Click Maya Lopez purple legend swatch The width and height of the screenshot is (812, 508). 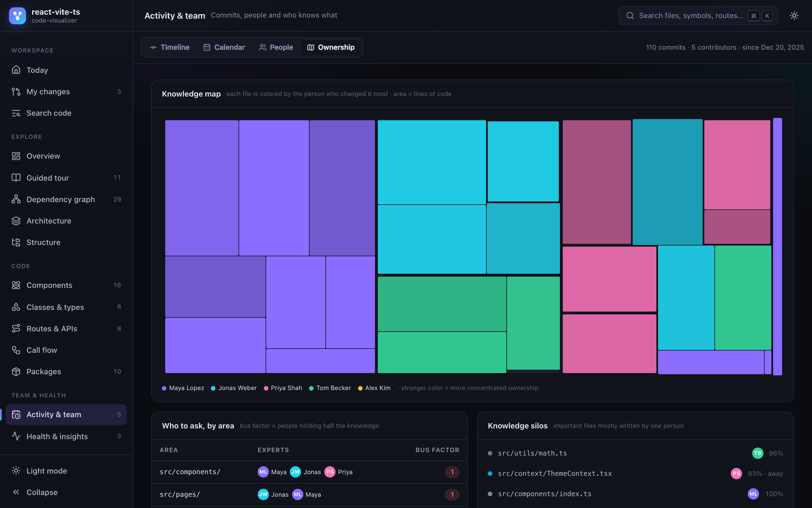[x=164, y=388]
